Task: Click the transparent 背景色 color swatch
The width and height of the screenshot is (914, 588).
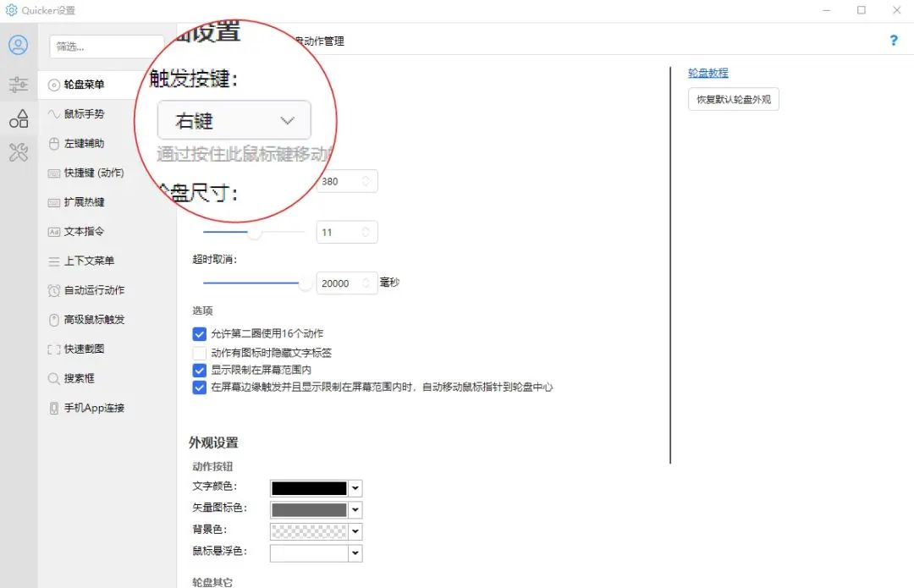Action: [309, 530]
